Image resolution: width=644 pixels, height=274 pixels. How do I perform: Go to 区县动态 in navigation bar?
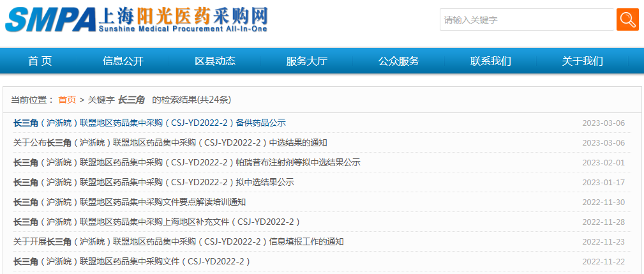(x=215, y=61)
